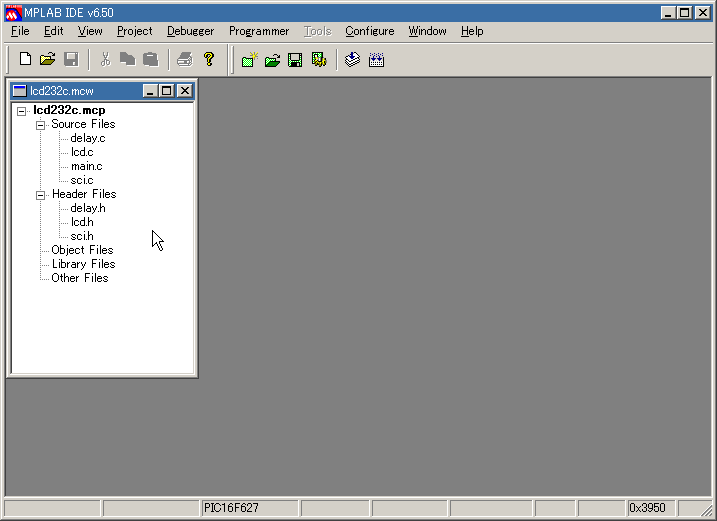Click the Source Files label
This screenshot has height=521, width=717.
(83, 124)
